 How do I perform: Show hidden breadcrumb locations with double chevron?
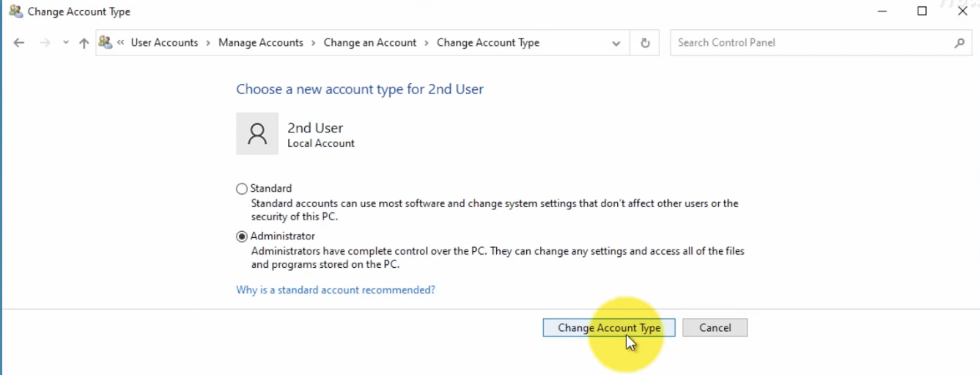121,43
